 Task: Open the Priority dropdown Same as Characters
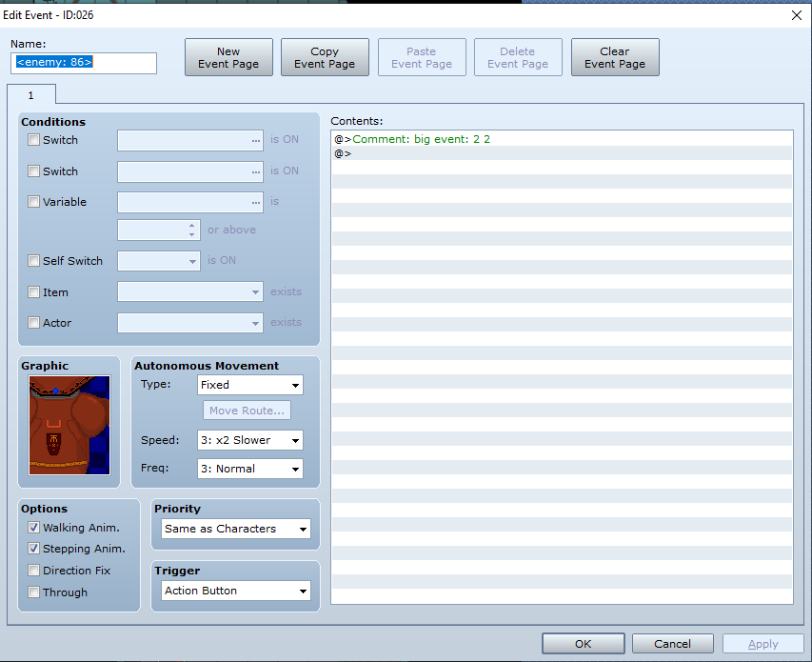point(236,529)
